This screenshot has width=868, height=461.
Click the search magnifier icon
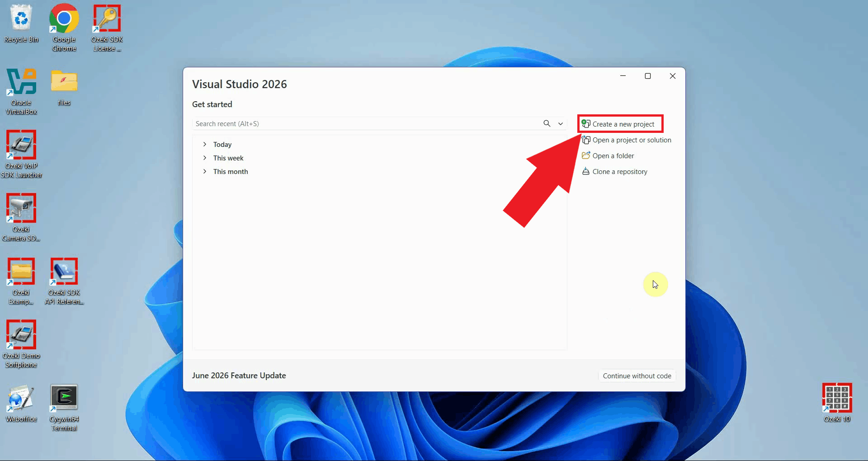[547, 123]
